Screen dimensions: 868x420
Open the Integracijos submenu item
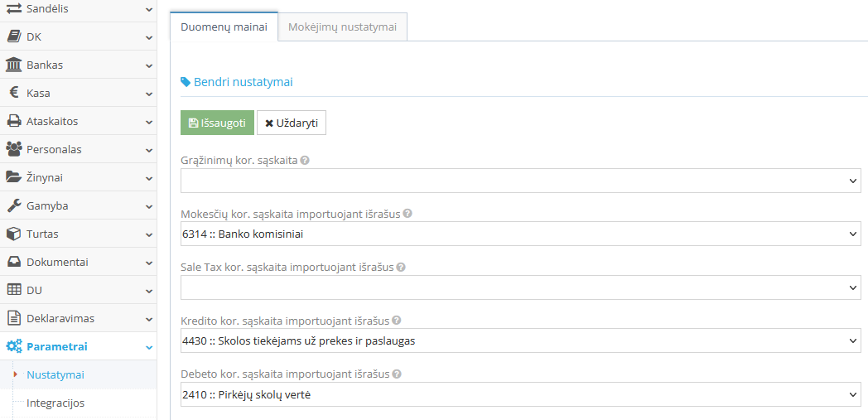[x=55, y=403]
